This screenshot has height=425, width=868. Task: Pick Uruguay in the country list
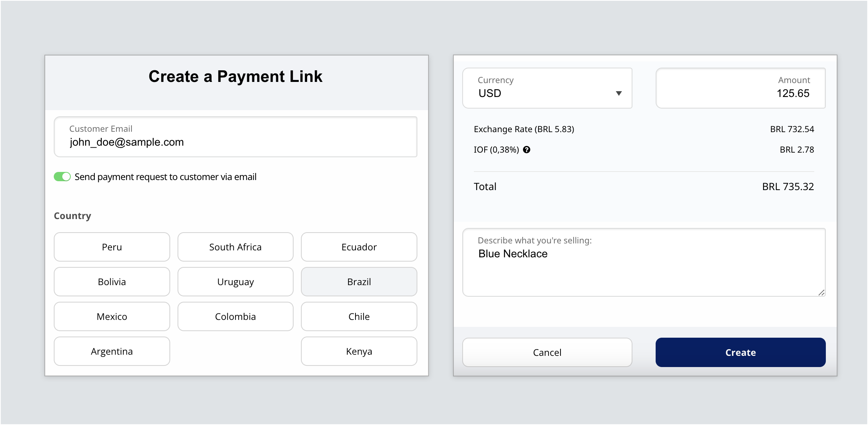(x=235, y=282)
